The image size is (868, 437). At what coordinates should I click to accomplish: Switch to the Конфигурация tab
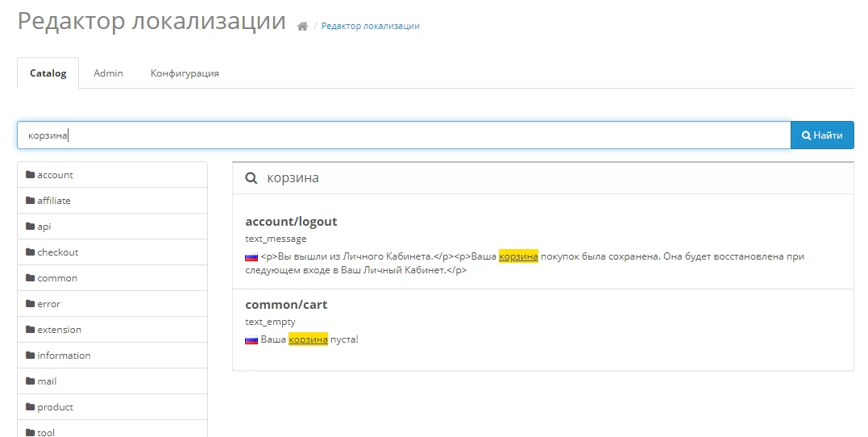185,73
